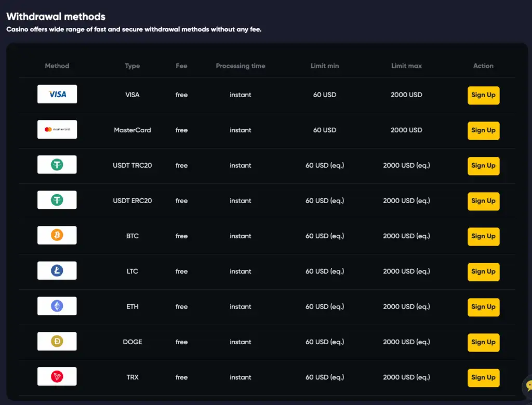The width and height of the screenshot is (532, 405).
Task: Click the Fee column header
Action: (x=181, y=66)
